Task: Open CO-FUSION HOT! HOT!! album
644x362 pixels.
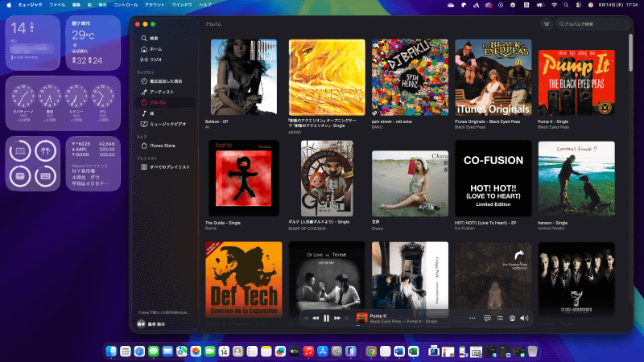Action: pos(493,178)
